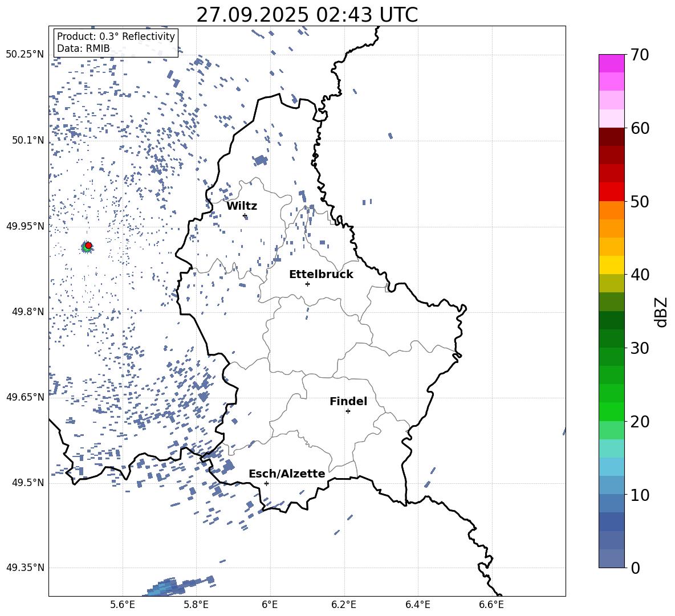Click the colorbar tick label 20
The height and width of the screenshot is (616, 675).
coord(640,422)
